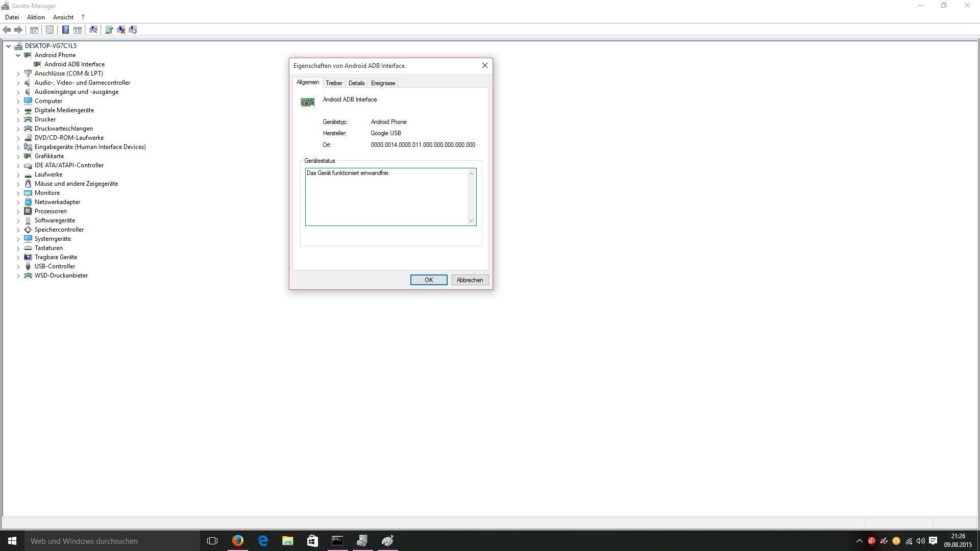Expand the Prozessoren category
Viewport: 980px width, 551px height.
click(18, 211)
